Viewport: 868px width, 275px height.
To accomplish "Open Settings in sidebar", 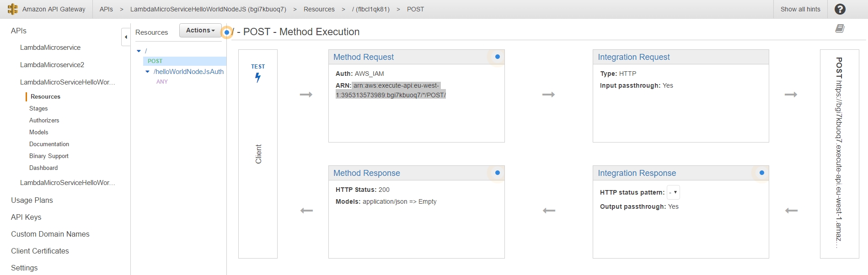I will pos(24,268).
